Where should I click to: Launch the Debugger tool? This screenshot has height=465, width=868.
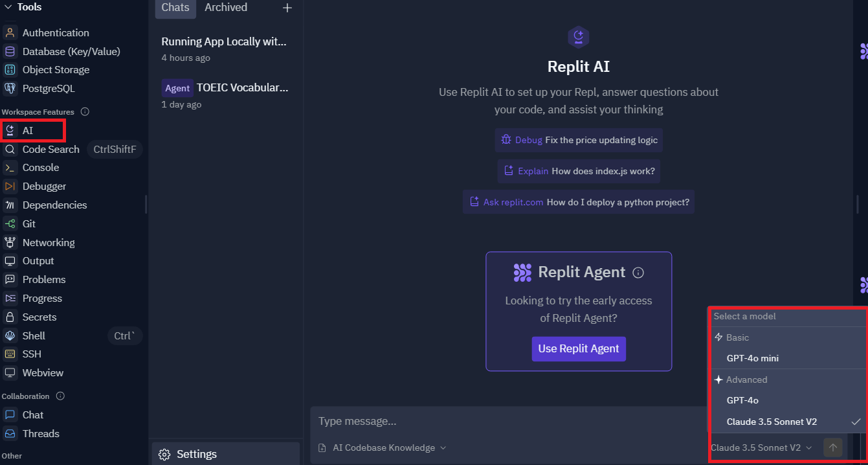coord(44,186)
